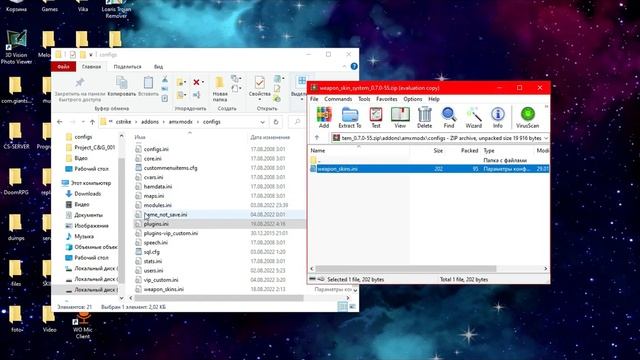Viewport: 640px width, 360px height.
Task: Click the Test icon in WinRAR toolbar
Action: click(x=376, y=118)
